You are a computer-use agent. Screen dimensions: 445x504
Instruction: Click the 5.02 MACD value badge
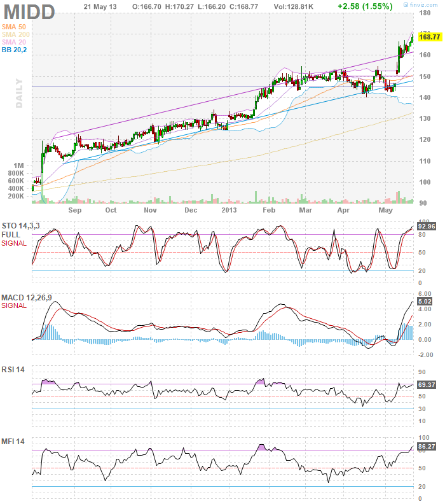[x=425, y=302]
